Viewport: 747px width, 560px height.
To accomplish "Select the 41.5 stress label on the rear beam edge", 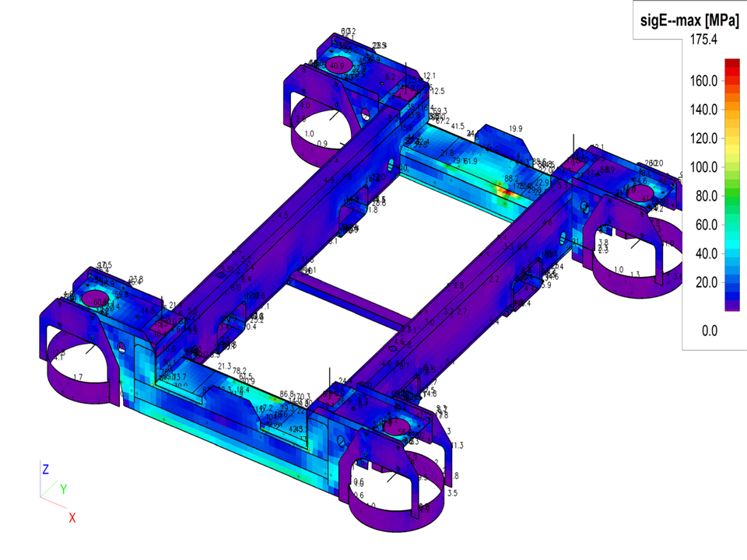I will [x=456, y=126].
